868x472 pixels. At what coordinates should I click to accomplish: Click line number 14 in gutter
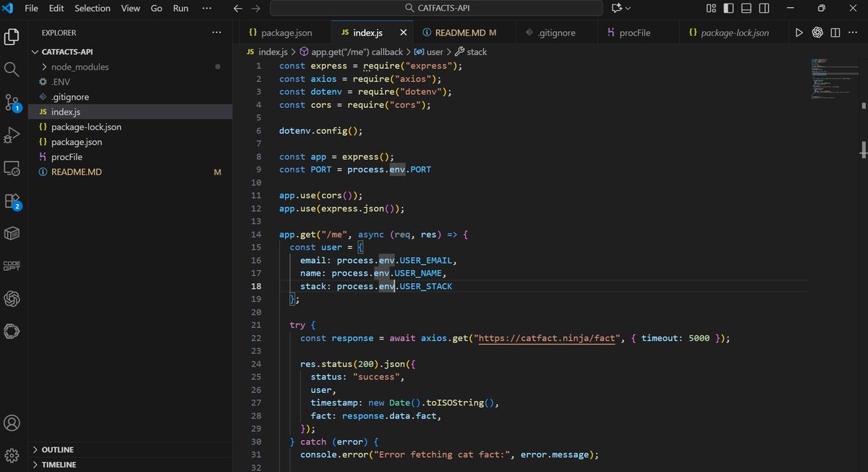click(x=256, y=235)
